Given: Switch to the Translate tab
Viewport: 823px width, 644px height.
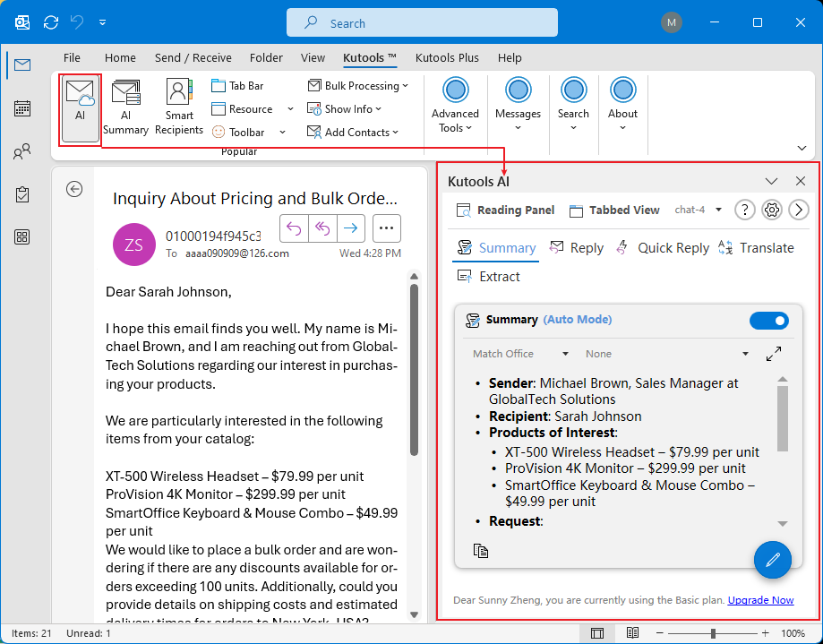Looking at the screenshot, I should [757, 248].
